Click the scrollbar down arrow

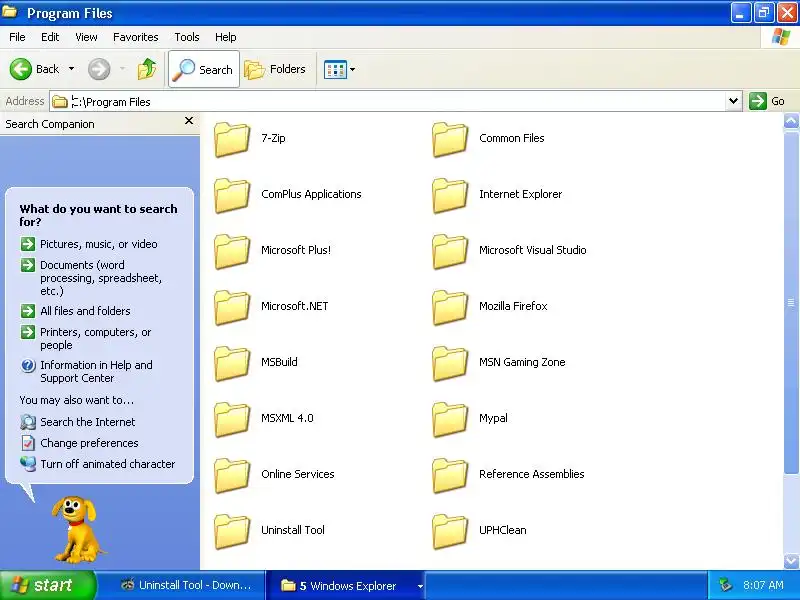pyautogui.click(x=791, y=561)
